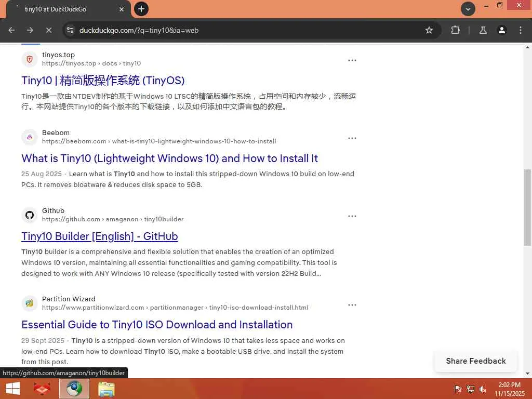Go back to the previous page
Image resolution: width=532 pixels, height=399 pixels.
(x=11, y=30)
